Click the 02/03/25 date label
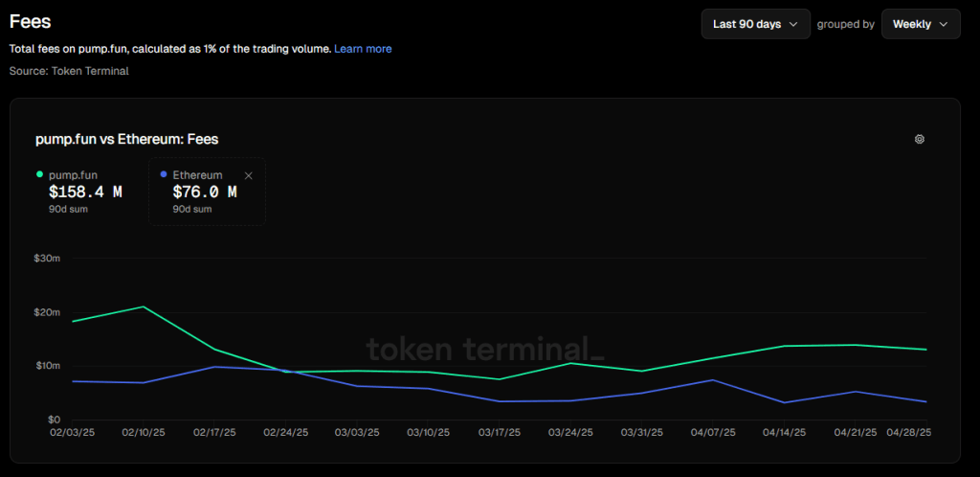Viewport: 980px width, 477px height. (x=73, y=432)
